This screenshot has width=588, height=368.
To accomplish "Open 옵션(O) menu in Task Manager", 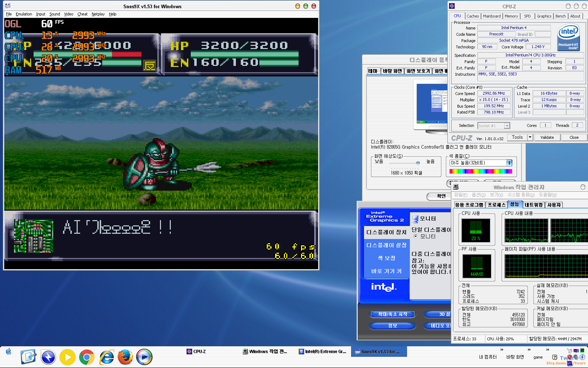I will (478, 195).
